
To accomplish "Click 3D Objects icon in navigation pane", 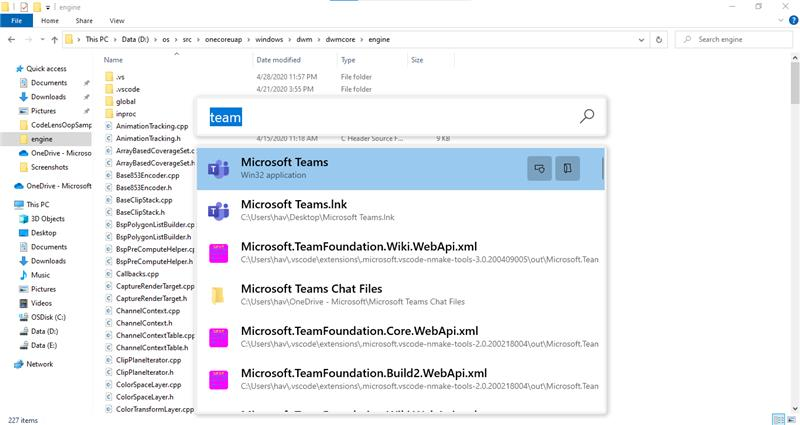I will (23, 219).
